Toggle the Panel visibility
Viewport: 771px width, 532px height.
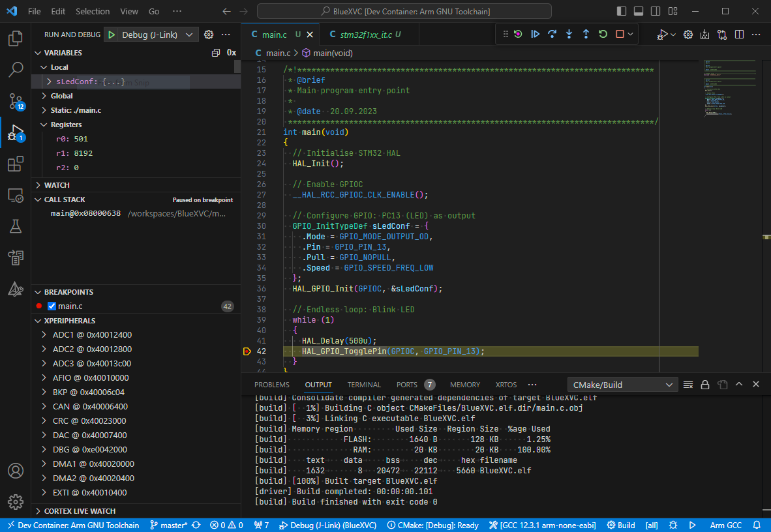click(x=639, y=10)
